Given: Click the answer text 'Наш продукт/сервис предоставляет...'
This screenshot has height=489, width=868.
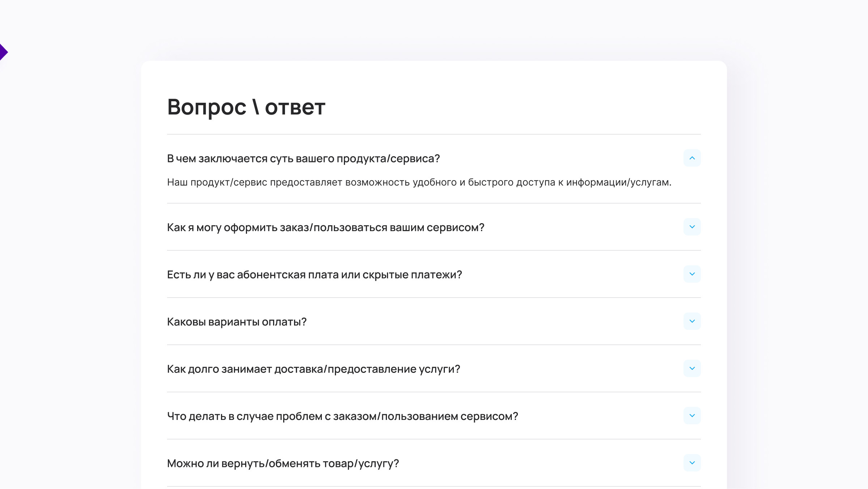Looking at the screenshot, I should (419, 182).
